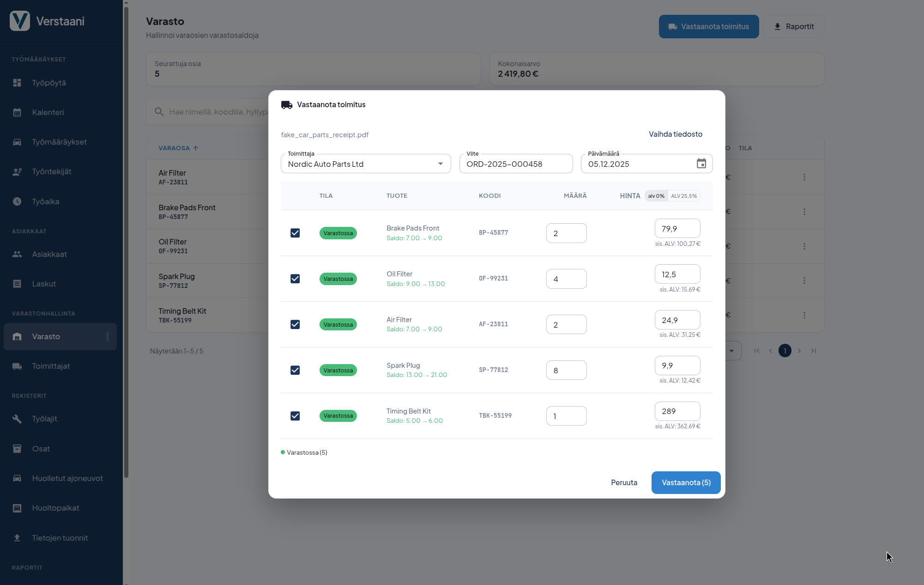Click the Vastaanota (5) button
The image size is (924, 585).
coord(686,482)
